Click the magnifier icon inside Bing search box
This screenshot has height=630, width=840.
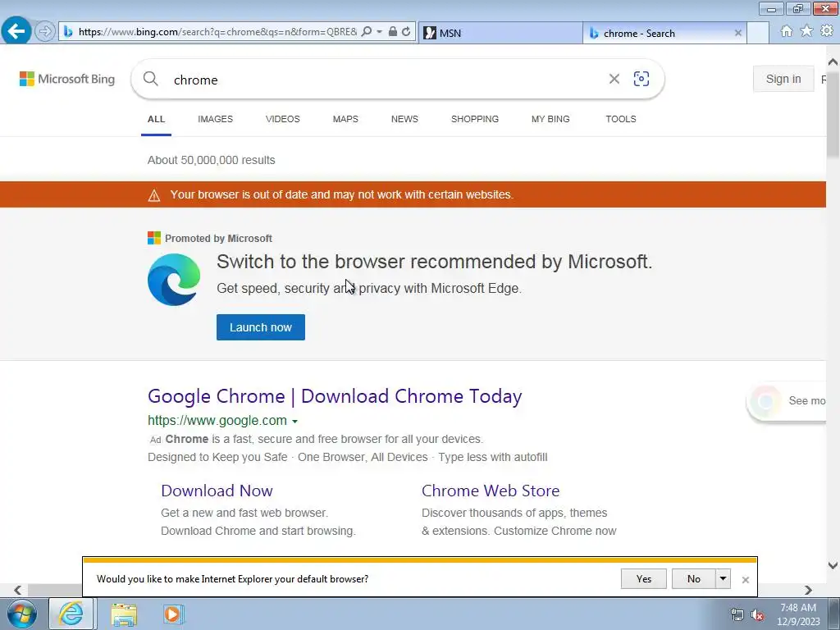pos(151,79)
